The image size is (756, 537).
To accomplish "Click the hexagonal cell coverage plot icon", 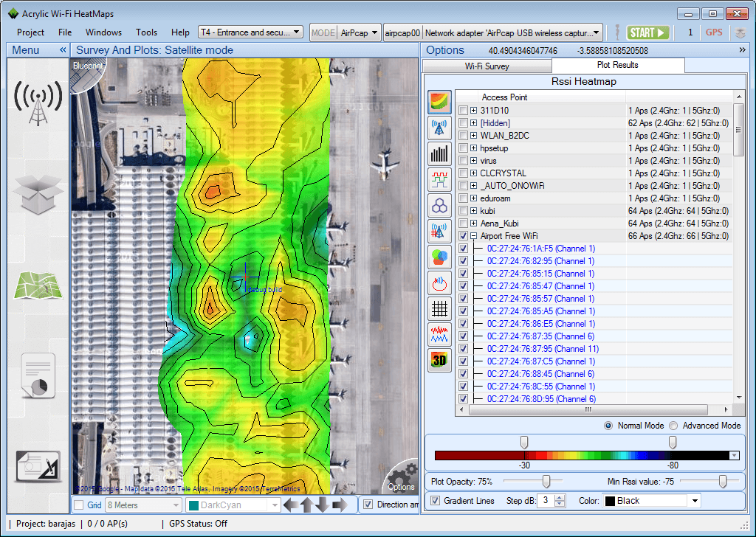I will pyautogui.click(x=439, y=205).
